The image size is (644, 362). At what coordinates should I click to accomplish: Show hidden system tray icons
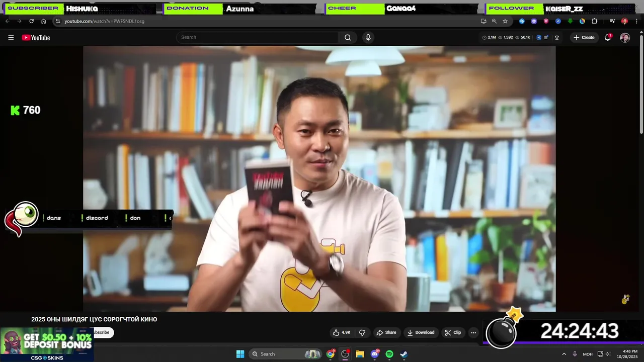point(564,354)
